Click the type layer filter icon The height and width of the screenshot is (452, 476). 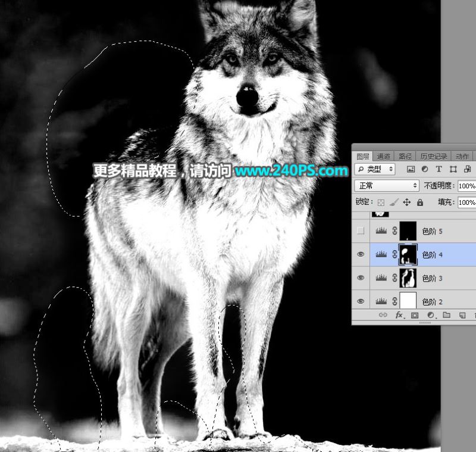440,170
